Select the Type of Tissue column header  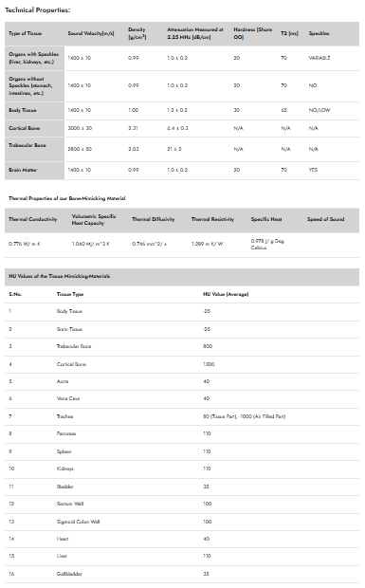(x=25, y=33)
